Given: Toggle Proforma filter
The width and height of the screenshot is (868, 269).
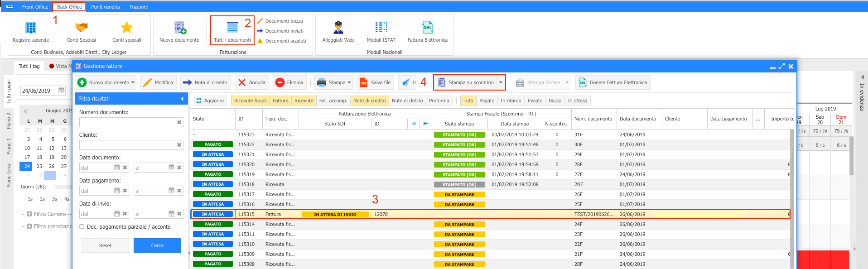Looking at the screenshot, I should tap(439, 101).
